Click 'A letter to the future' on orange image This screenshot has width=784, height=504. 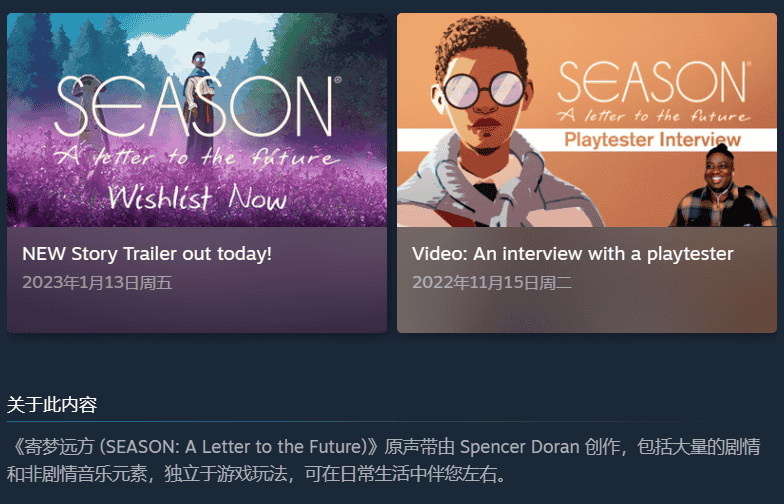click(x=654, y=116)
